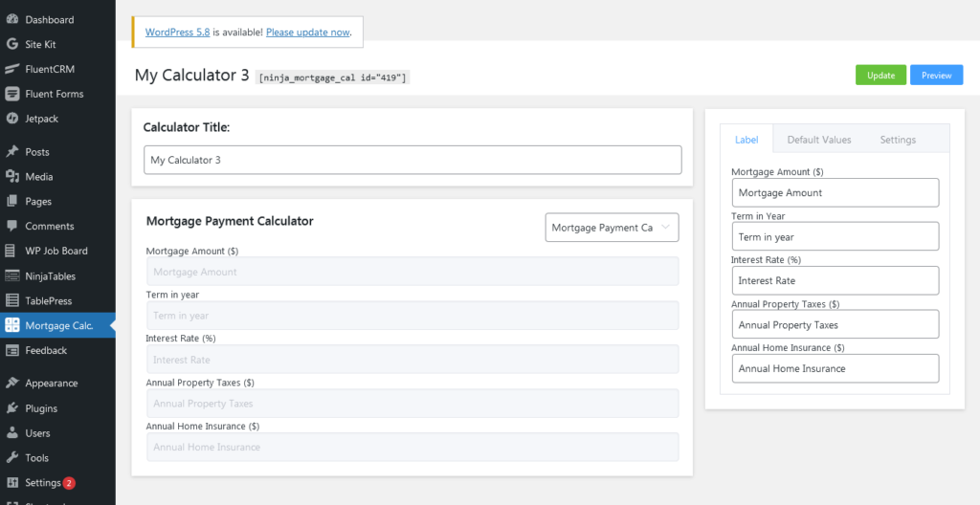The width and height of the screenshot is (980, 505).
Task: Click the blue Preview button
Action: [936, 75]
